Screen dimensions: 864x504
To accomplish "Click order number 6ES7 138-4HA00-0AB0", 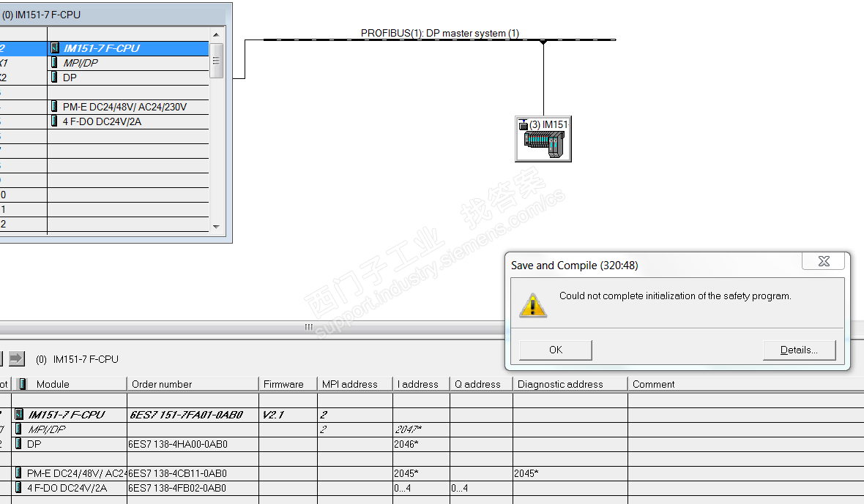I will tap(178, 444).
